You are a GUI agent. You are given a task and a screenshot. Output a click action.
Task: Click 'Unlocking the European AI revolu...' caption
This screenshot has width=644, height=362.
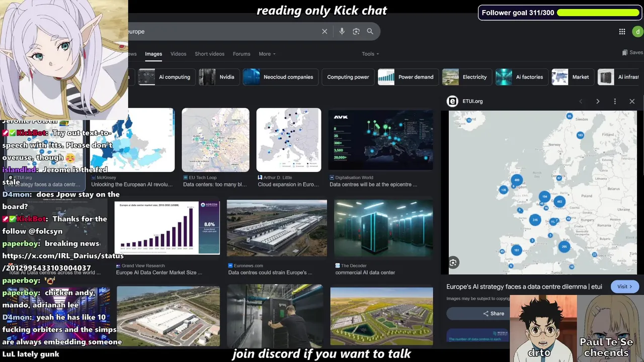tap(132, 185)
